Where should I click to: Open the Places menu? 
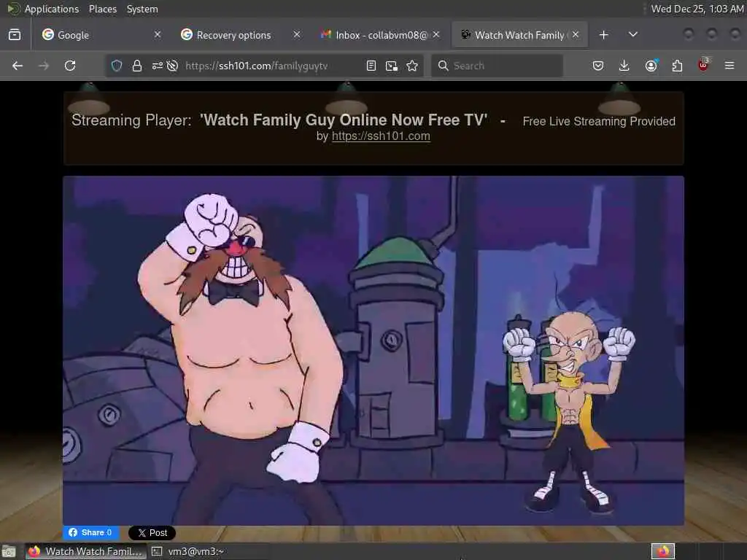(102, 9)
